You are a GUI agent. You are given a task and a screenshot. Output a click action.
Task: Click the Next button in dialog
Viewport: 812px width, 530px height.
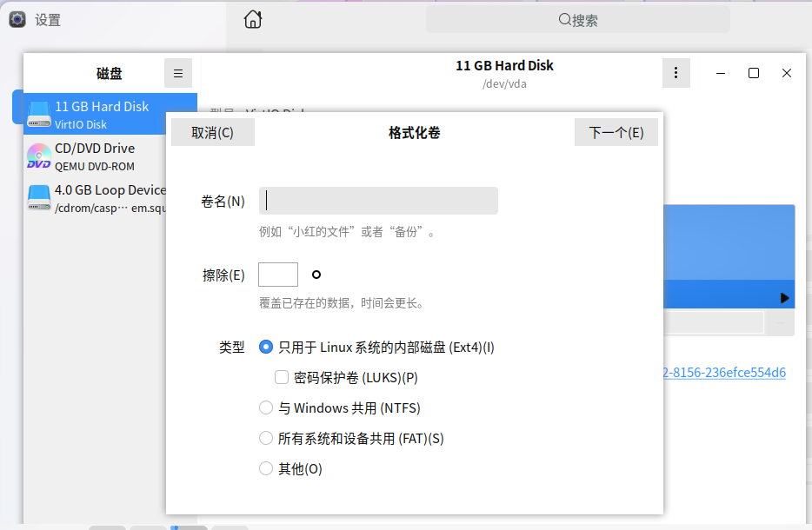[616, 132]
